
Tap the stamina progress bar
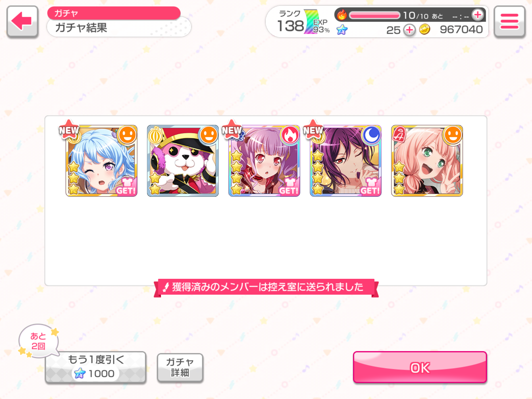pos(374,16)
